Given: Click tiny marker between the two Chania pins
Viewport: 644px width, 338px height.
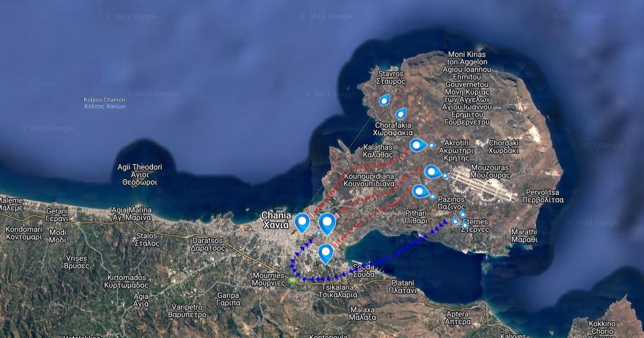Looking at the screenshot, I should (318, 233).
